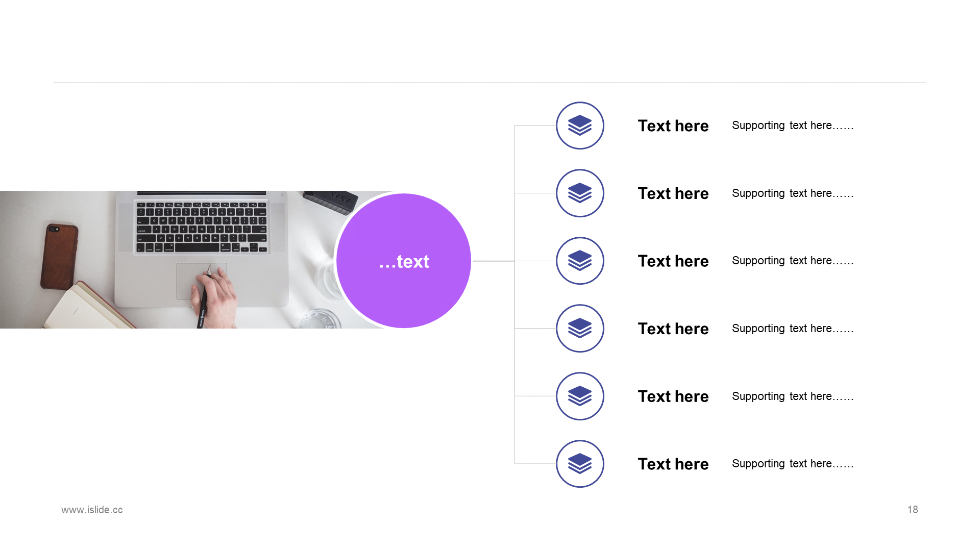Viewport: 980px width, 551px height.
Task: Click the www.islide.cc footer link
Action: [92, 510]
